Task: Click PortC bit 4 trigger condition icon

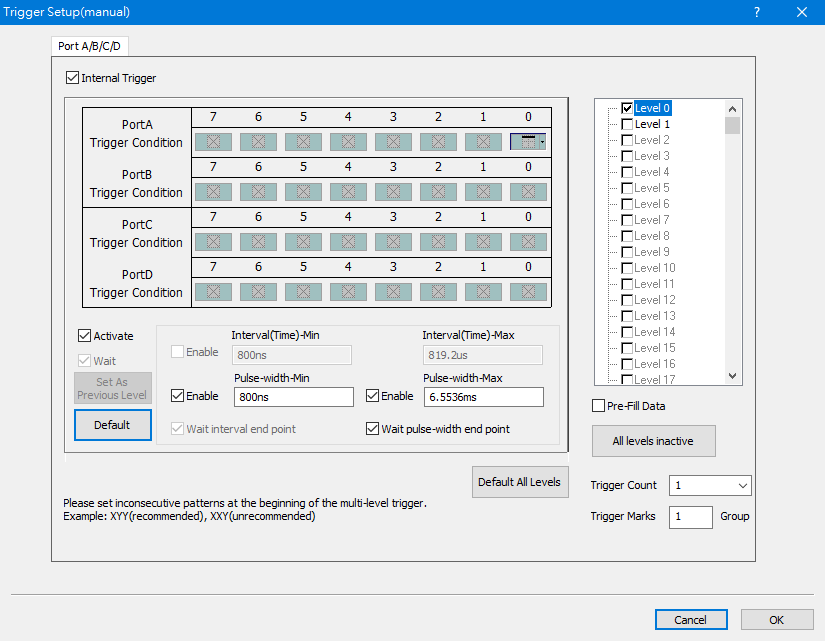Action: pos(348,242)
